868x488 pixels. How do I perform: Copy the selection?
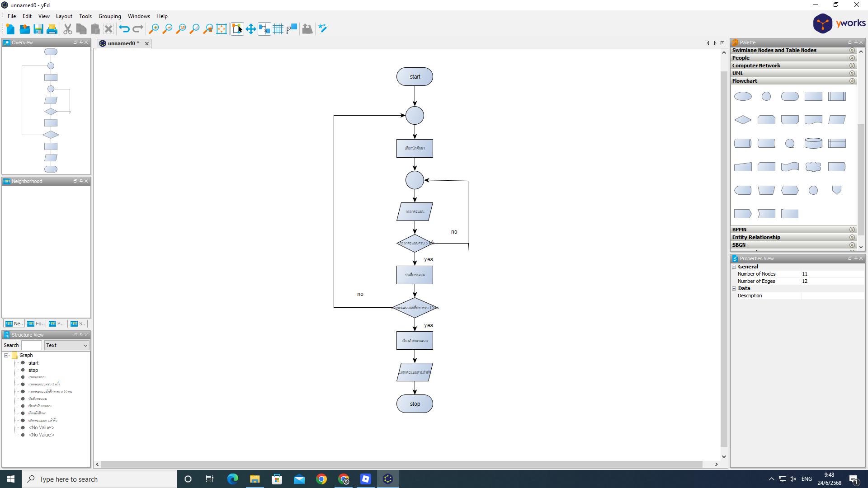81,29
